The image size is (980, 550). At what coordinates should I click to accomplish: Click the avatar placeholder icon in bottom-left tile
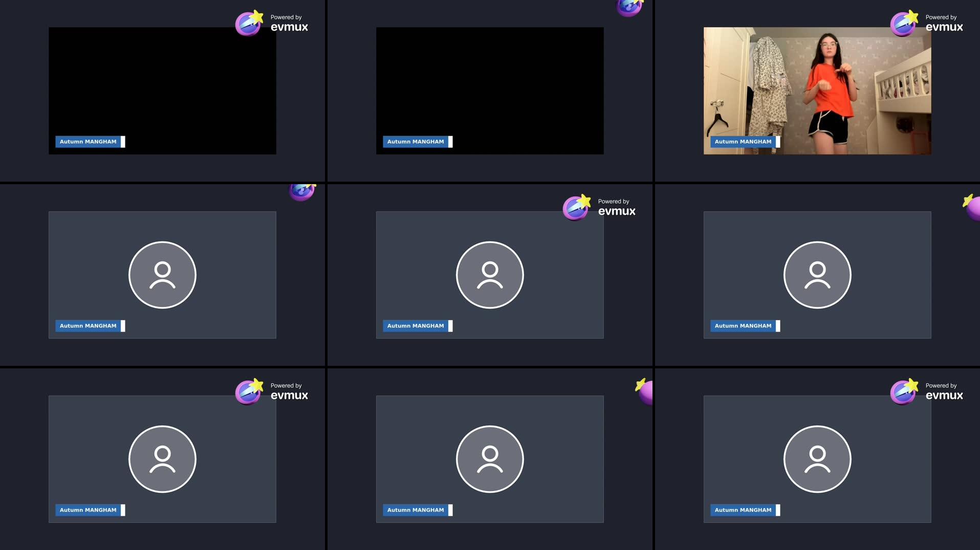pyautogui.click(x=162, y=459)
